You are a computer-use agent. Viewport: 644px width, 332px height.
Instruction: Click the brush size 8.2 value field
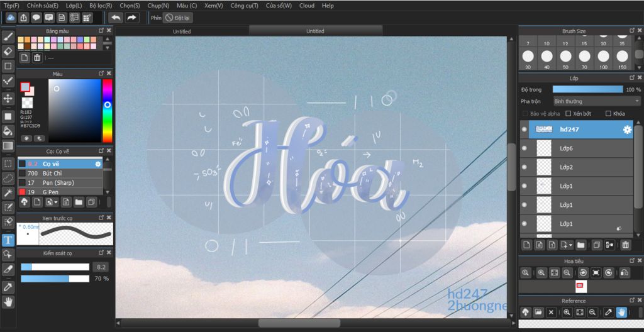coord(101,267)
